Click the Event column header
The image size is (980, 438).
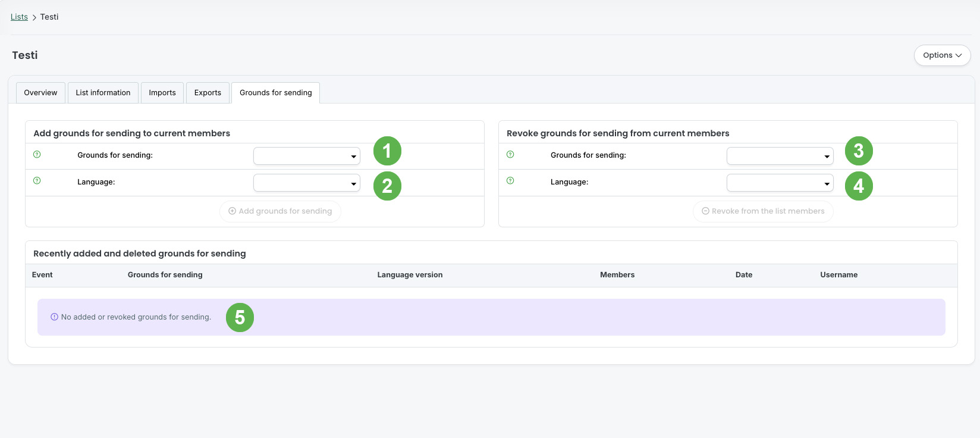pyautogui.click(x=42, y=275)
